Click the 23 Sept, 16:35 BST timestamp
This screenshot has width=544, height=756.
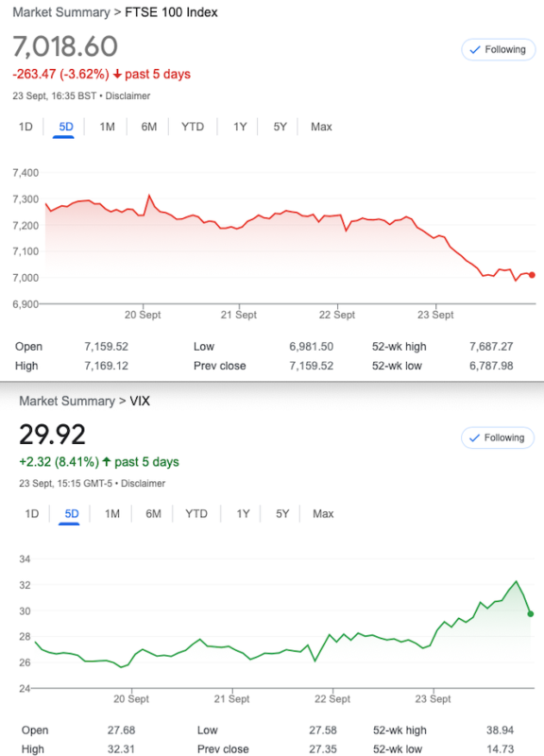coord(55,96)
